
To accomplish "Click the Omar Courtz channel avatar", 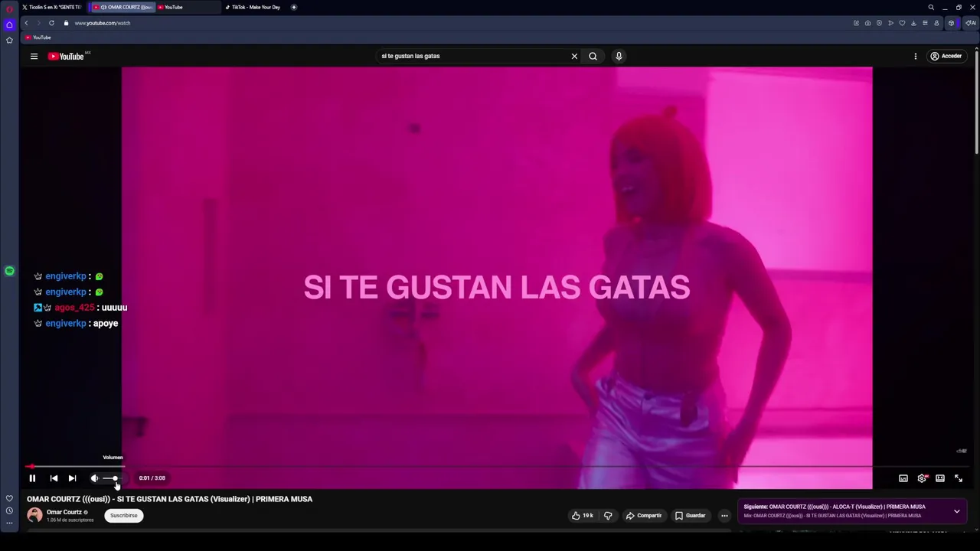I will tap(34, 516).
